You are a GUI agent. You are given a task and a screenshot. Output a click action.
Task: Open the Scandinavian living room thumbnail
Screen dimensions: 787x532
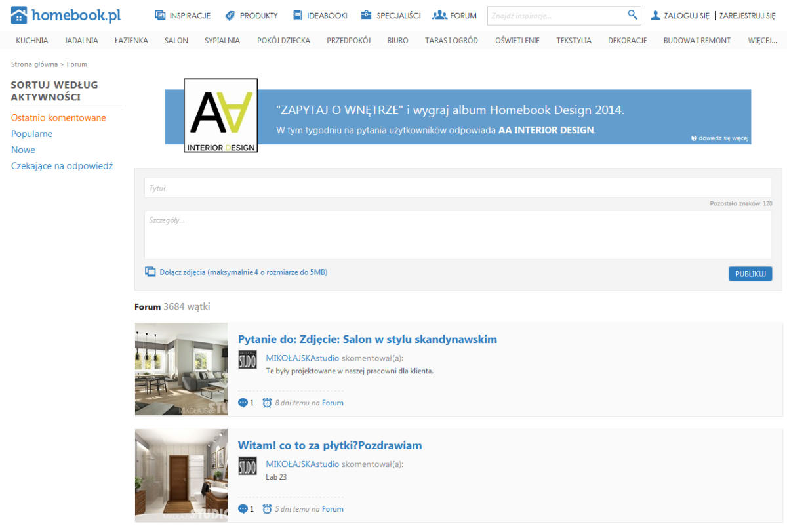(x=181, y=369)
